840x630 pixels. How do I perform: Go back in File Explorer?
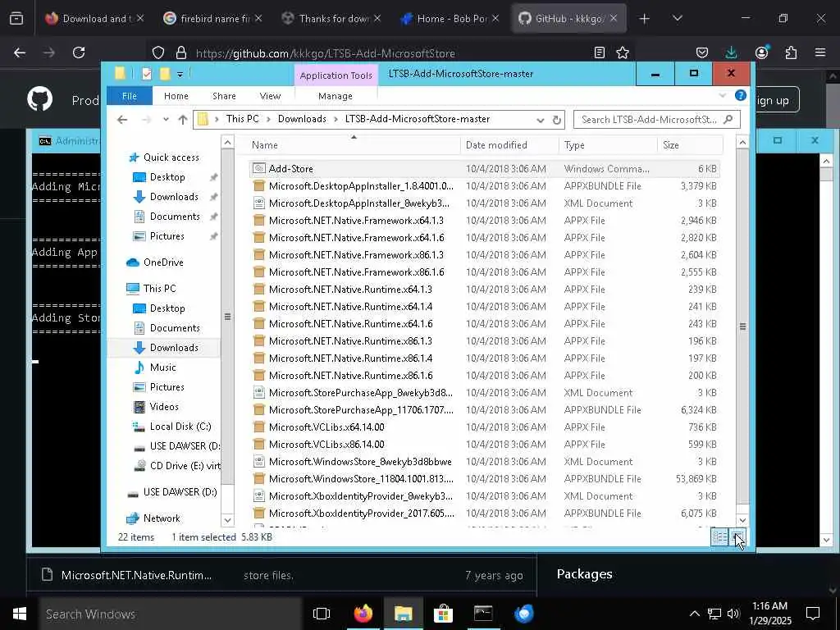click(x=123, y=120)
